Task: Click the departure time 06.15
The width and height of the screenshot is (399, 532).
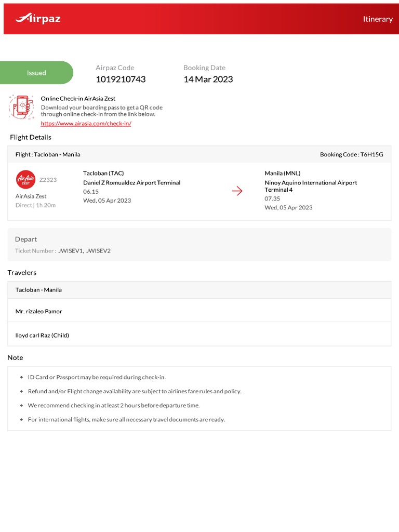Action: pos(91,192)
